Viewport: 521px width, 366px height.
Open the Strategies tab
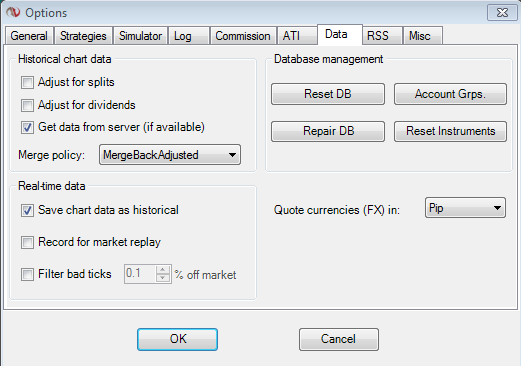(83, 36)
